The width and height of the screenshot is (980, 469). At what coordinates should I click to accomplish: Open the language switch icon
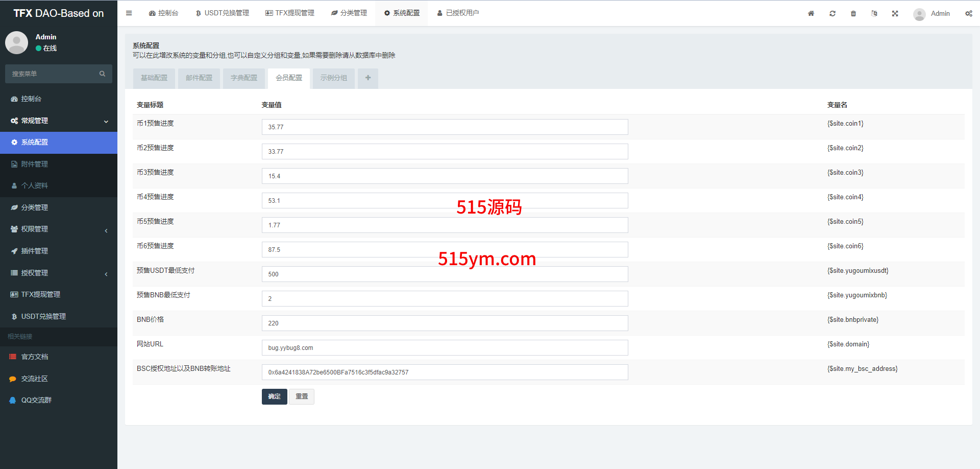click(874, 14)
